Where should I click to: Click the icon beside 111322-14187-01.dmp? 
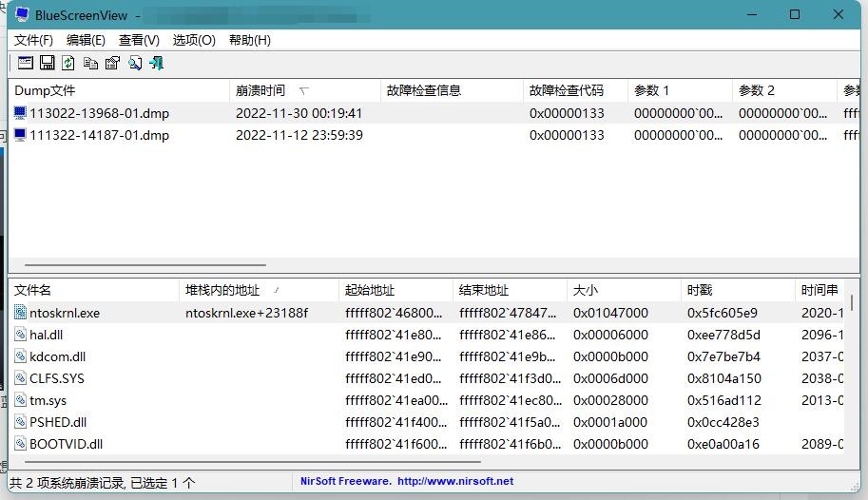20,135
